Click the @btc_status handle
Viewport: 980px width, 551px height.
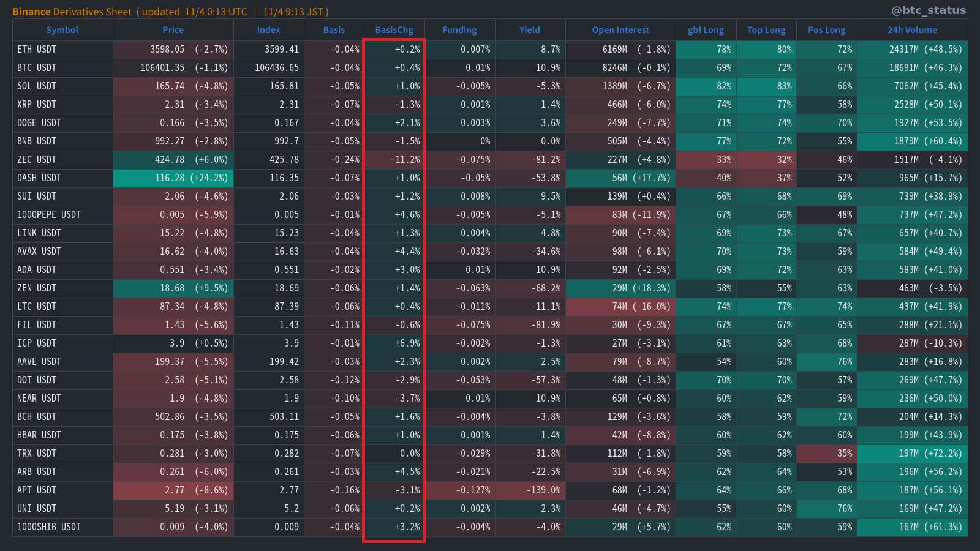pyautogui.click(x=928, y=10)
